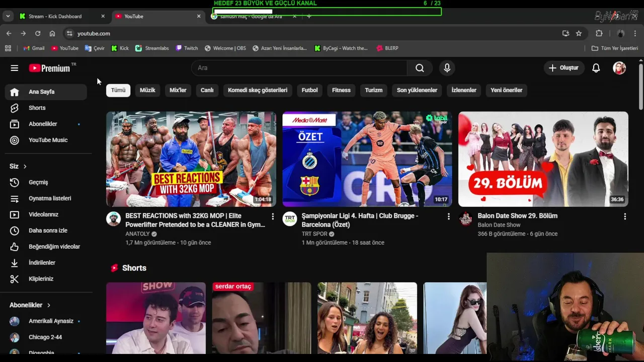
Task: Open Balon Date Show channel avatar
Action: coord(465,219)
